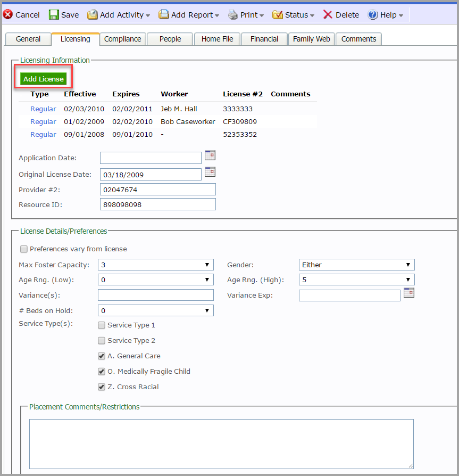The height and width of the screenshot is (476, 459).
Task: Expand the Print menu arrow
Action: coord(261,15)
